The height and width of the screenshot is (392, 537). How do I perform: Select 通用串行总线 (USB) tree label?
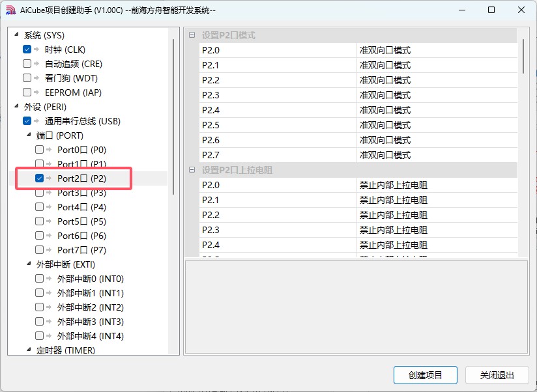tap(83, 121)
